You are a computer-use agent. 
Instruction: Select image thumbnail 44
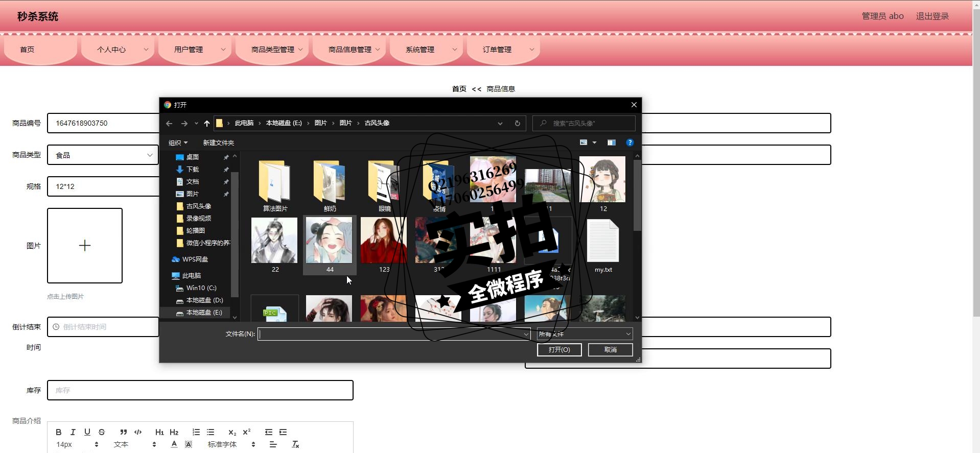[330, 245]
